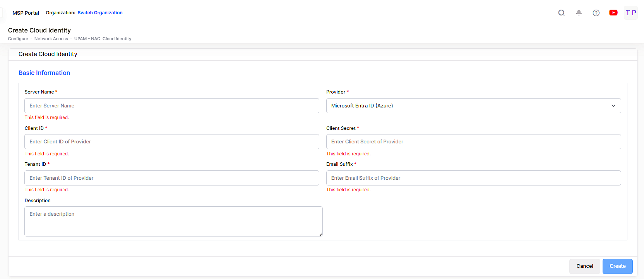The height and width of the screenshot is (279, 644).
Task: Go to Configure breadcrumb
Action: point(18,39)
